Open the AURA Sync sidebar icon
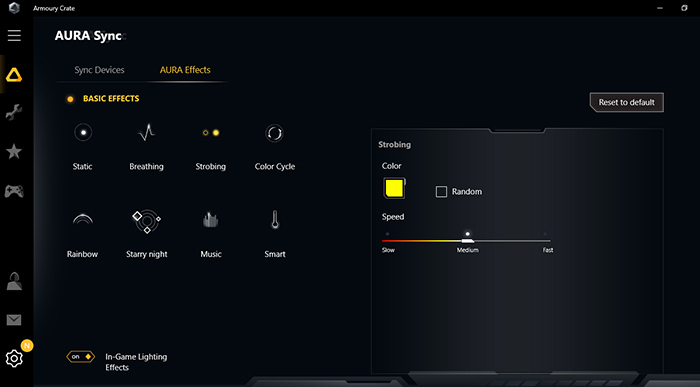700x387 pixels. (x=14, y=75)
